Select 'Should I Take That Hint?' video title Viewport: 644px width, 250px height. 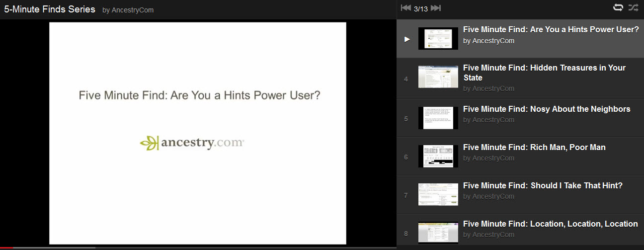click(x=543, y=186)
